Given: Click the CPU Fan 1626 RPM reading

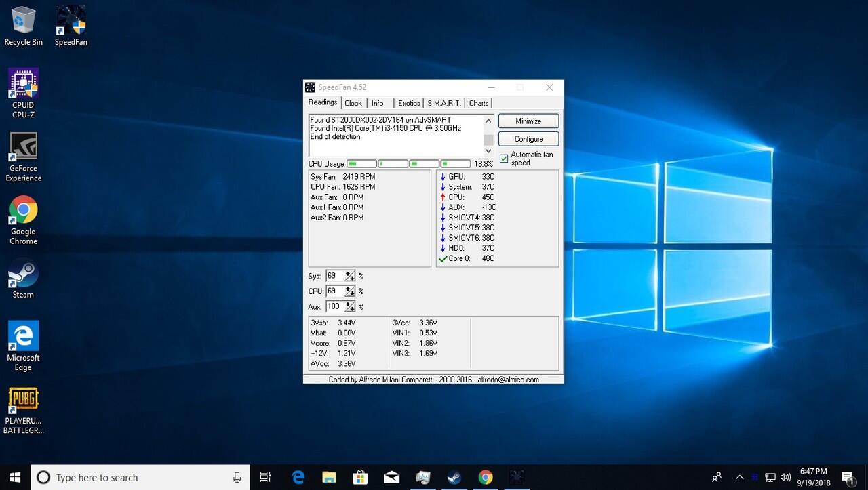Looking at the screenshot, I should pos(343,187).
